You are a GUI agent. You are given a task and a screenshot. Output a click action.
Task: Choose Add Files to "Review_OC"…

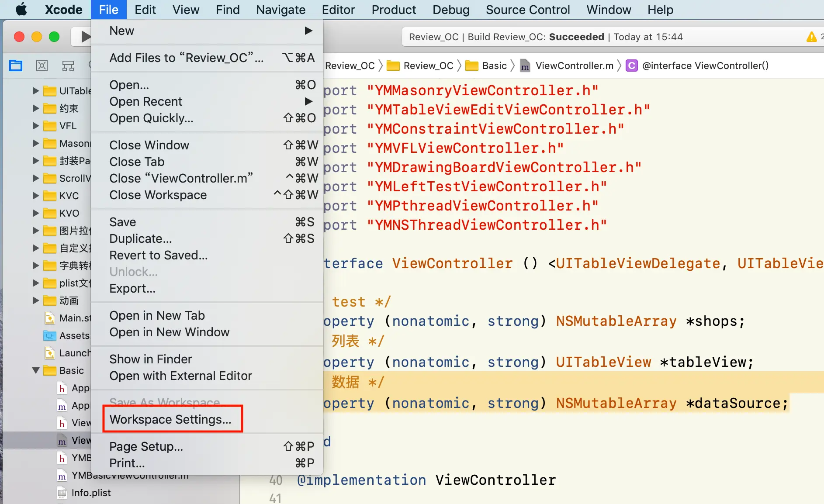click(207, 58)
